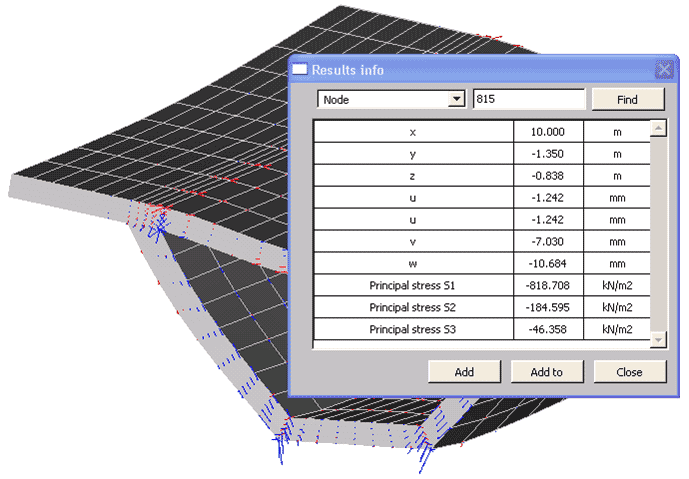Click the node number field showing 815
The image size is (689, 479).
pos(529,99)
